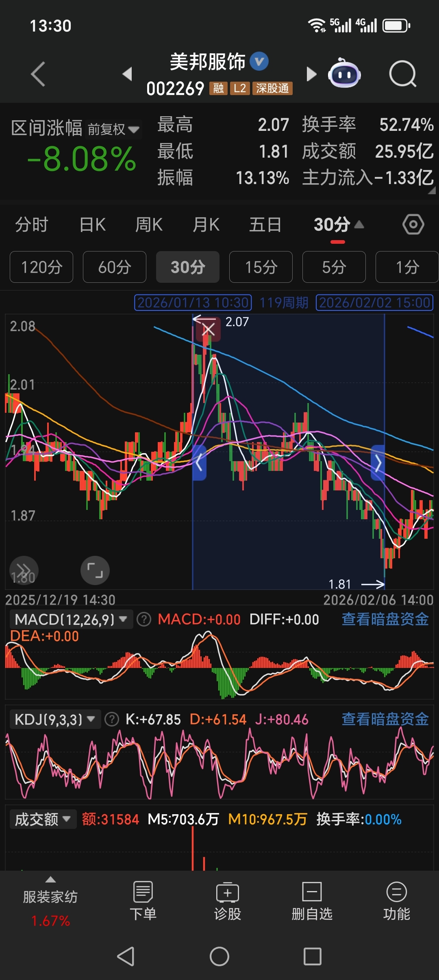Open KDJ indicator help question mark
This screenshot has width=439, height=980.
pos(112,720)
